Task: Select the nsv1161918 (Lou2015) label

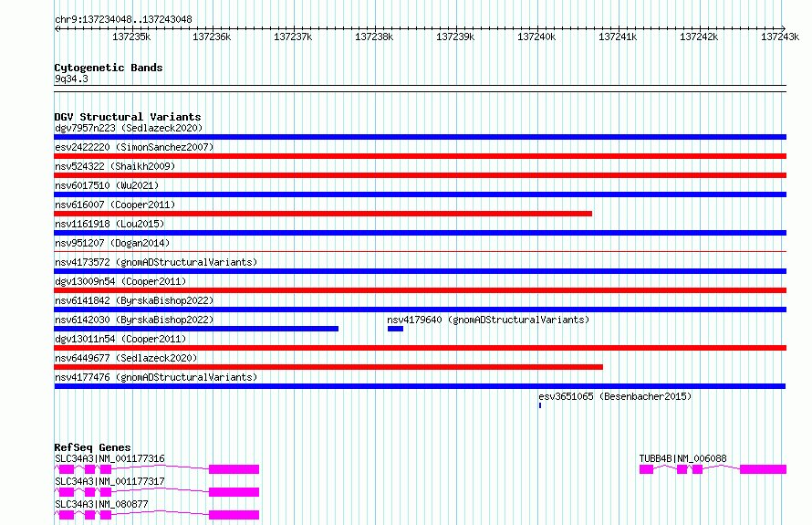Action: point(109,224)
